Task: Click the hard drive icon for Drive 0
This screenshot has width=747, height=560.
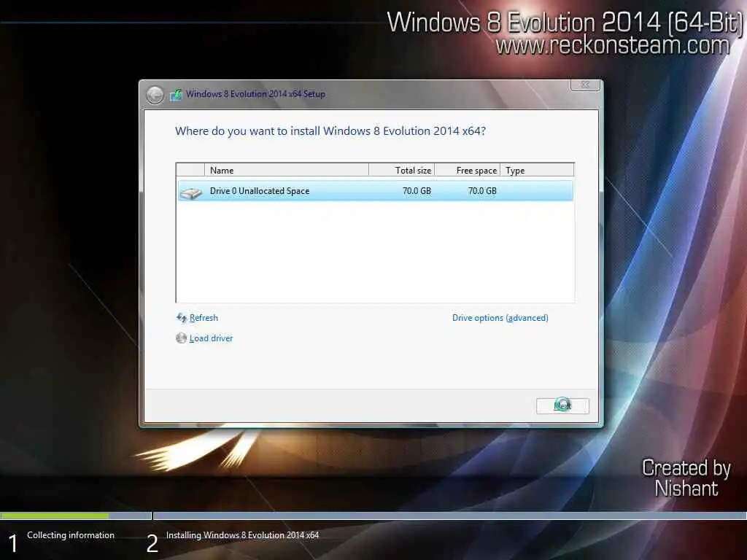Action: (x=191, y=192)
